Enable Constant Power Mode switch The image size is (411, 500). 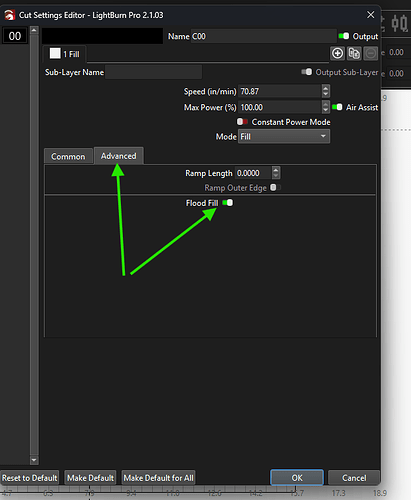point(242,122)
